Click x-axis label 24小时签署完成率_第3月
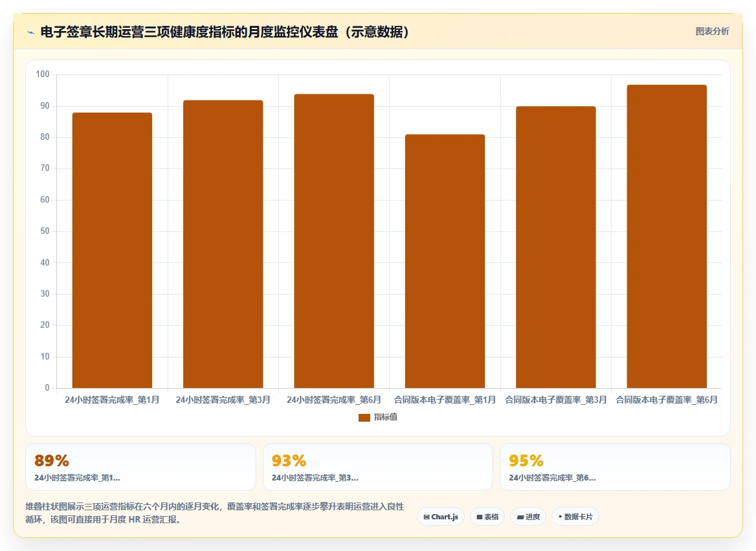756x551 pixels. tap(223, 400)
